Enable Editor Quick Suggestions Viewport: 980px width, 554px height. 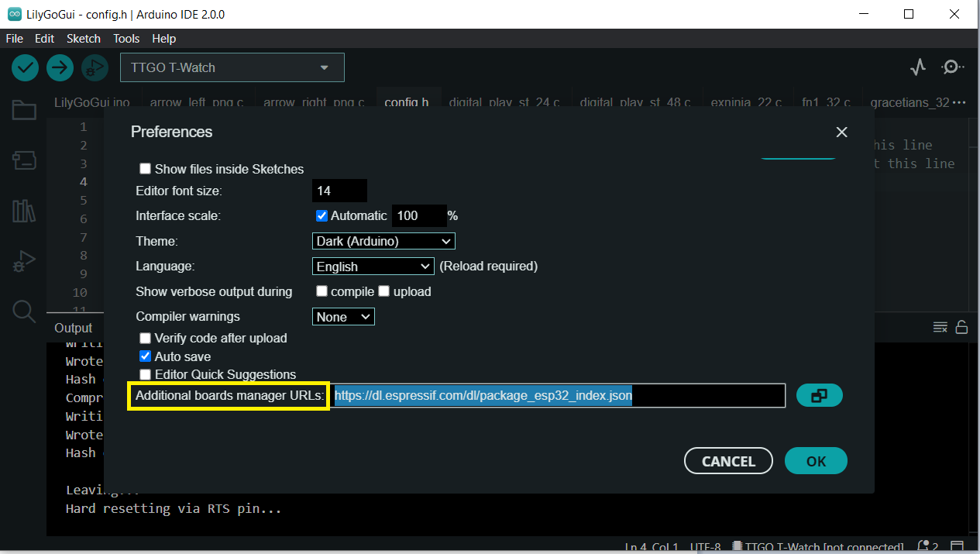tap(145, 374)
